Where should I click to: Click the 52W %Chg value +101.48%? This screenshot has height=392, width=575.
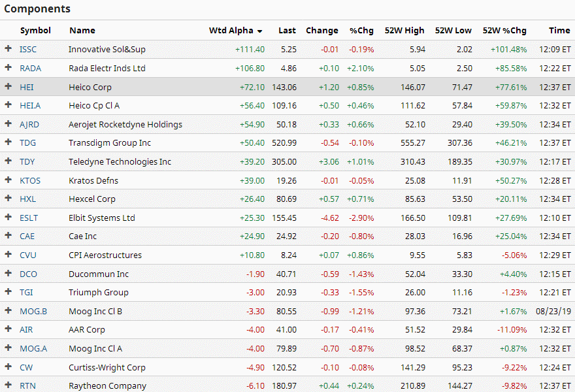(508, 49)
